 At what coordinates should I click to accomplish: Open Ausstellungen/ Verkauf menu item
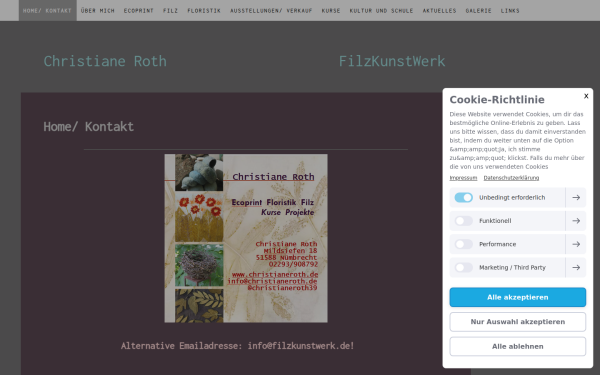tap(271, 11)
